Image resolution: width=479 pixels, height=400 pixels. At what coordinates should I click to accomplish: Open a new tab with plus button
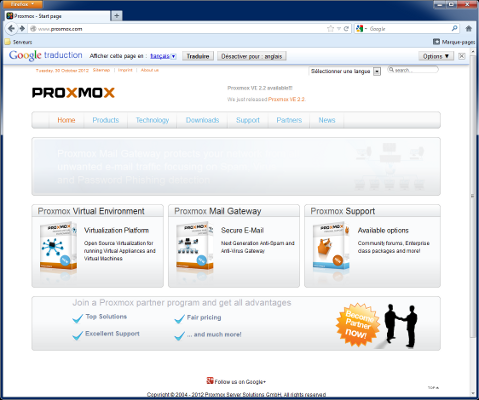tap(117, 16)
